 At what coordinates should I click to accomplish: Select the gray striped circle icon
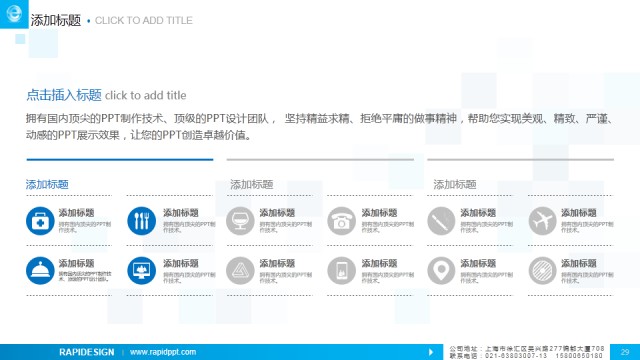click(542, 271)
